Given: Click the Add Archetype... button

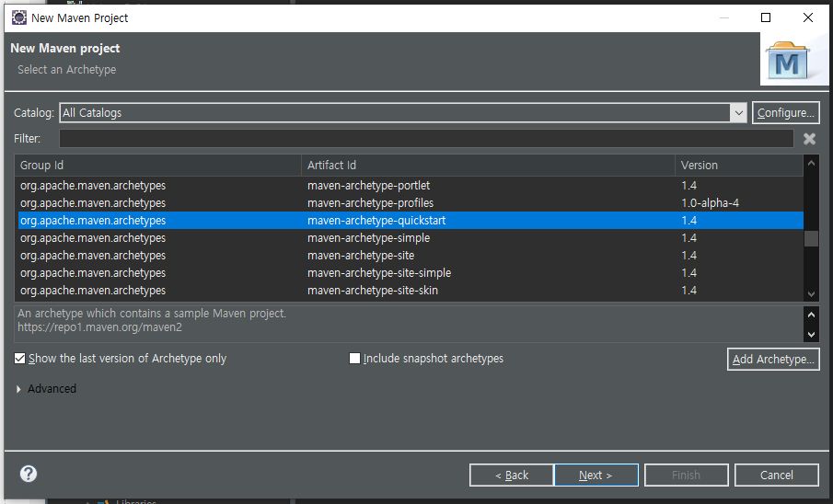Looking at the screenshot, I should [773, 359].
